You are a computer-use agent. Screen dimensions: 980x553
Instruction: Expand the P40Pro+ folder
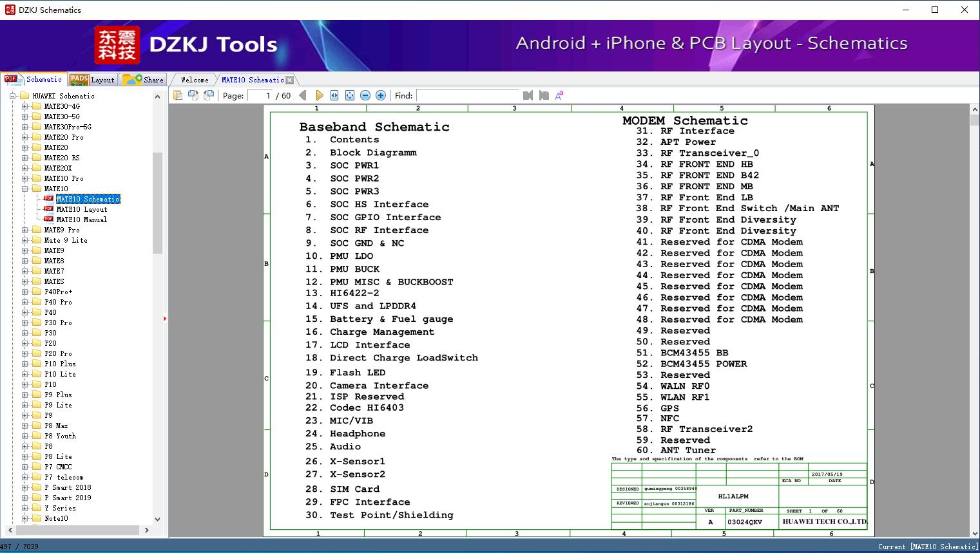click(24, 292)
